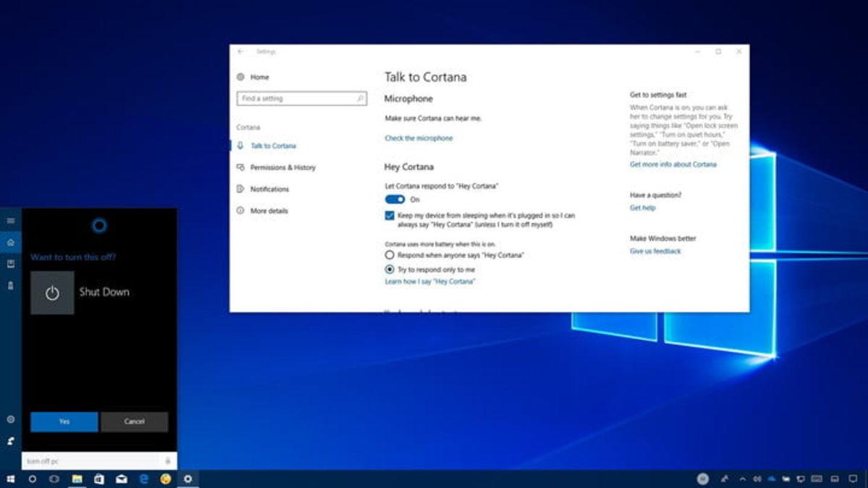This screenshot has width=868, height=488.
Task: Open the Mail app from the taskbar
Action: 121,478
